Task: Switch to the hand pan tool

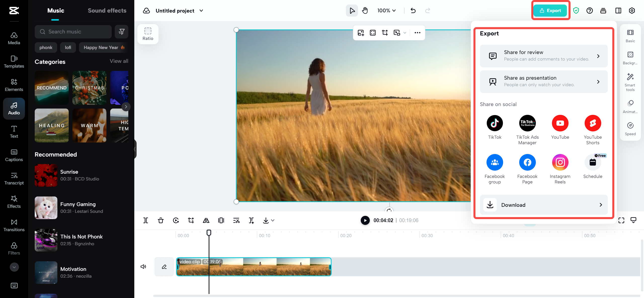Action: click(x=365, y=11)
